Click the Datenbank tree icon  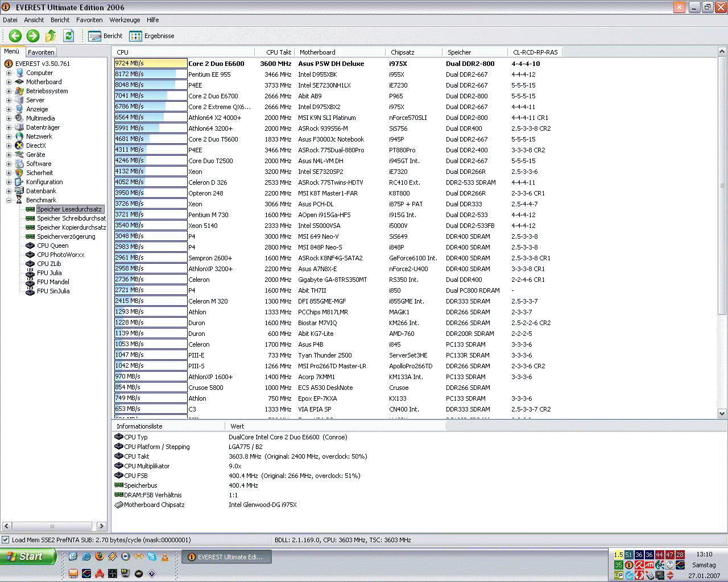(x=19, y=191)
